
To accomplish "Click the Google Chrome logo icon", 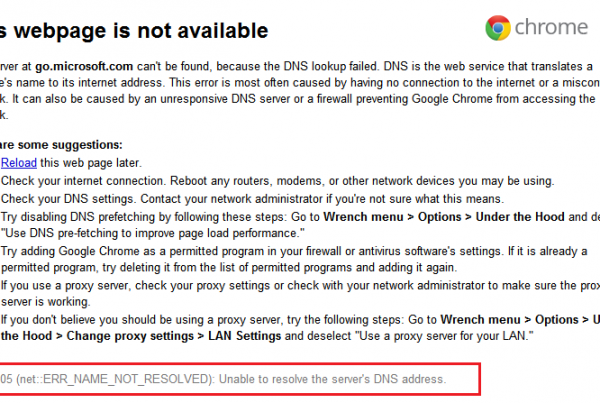I will [498, 28].
